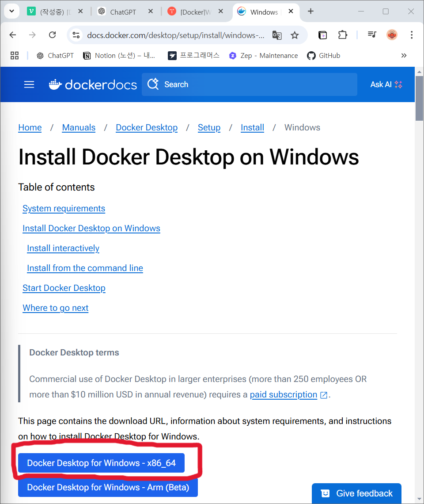Go to Docker Desktop breadcrumb
The height and width of the screenshot is (504, 424).
(147, 128)
